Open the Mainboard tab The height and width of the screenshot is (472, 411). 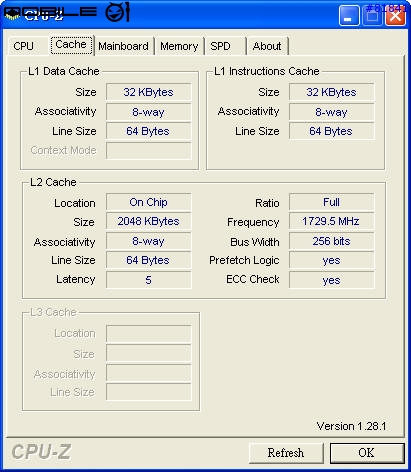tap(123, 46)
